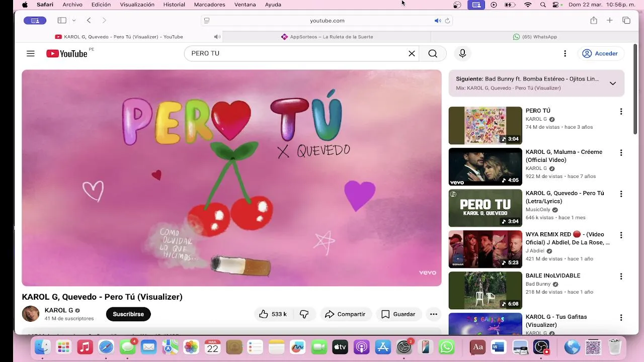
Task: Go to the YouTube home logo
Action: tap(67, 54)
